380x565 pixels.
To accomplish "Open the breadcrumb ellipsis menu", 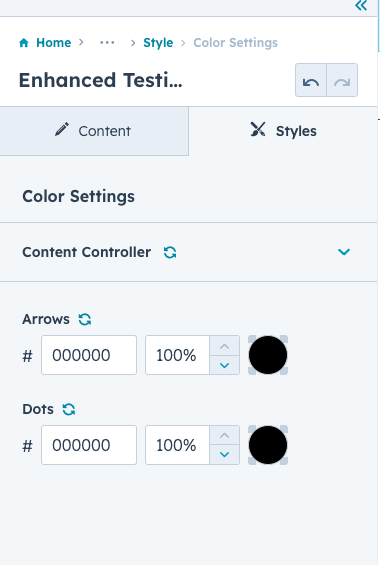I will [x=107, y=43].
